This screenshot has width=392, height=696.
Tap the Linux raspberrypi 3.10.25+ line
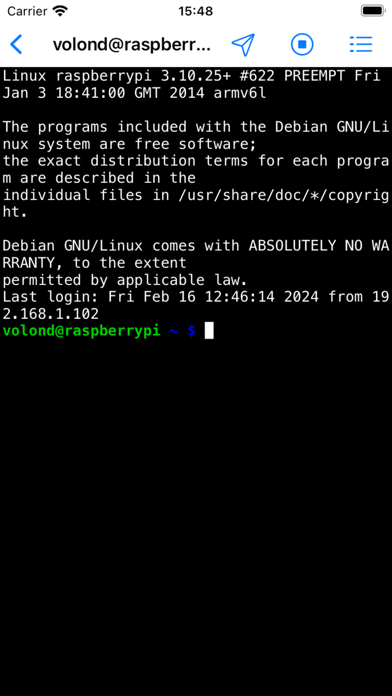(x=191, y=76)
